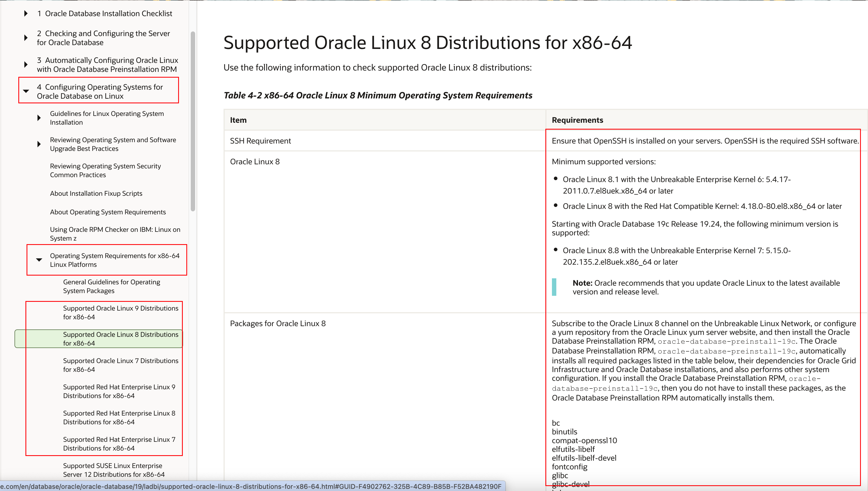The width and height of the screenshot is (868, 491).
Task: Click the sidebar vertical scrollbar thumb
Action: [193, 121]
